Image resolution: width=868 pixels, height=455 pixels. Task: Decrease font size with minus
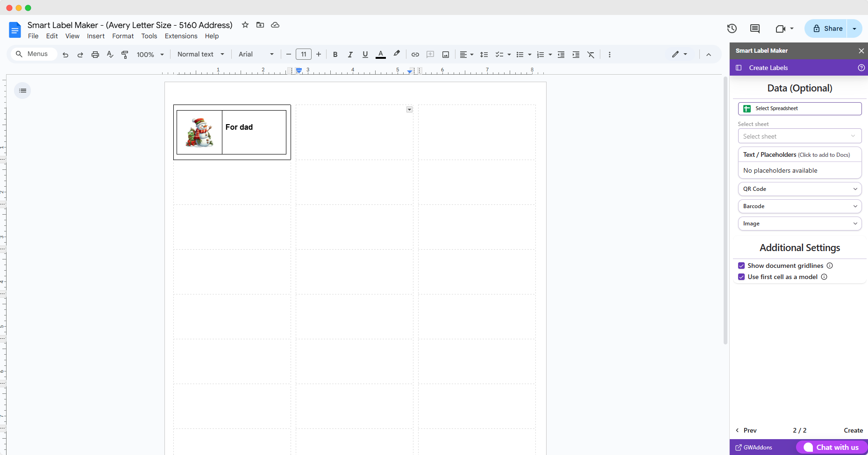pyautogui.click(x=289, y=55)
